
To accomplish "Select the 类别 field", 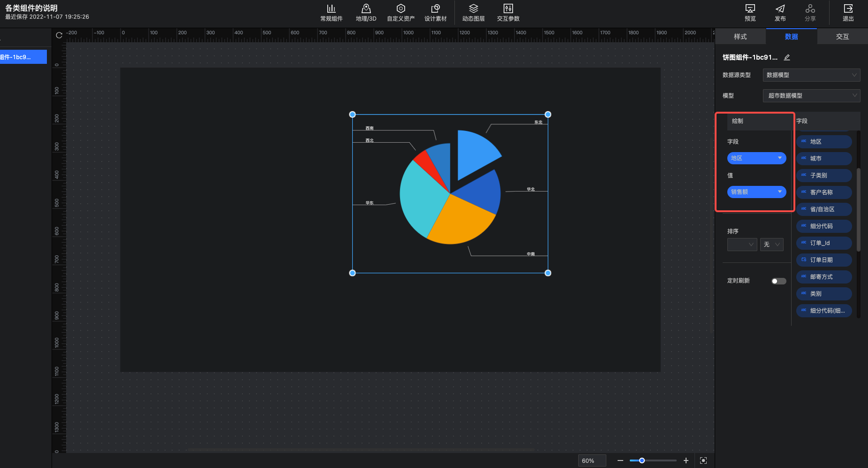I will pyautogui.click(x=824, y=294).
